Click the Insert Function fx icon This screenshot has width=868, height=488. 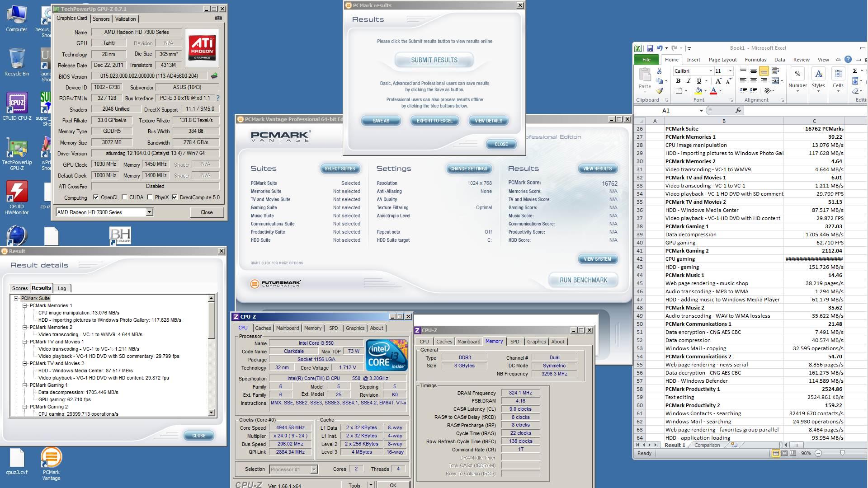(x=738, y=110)
